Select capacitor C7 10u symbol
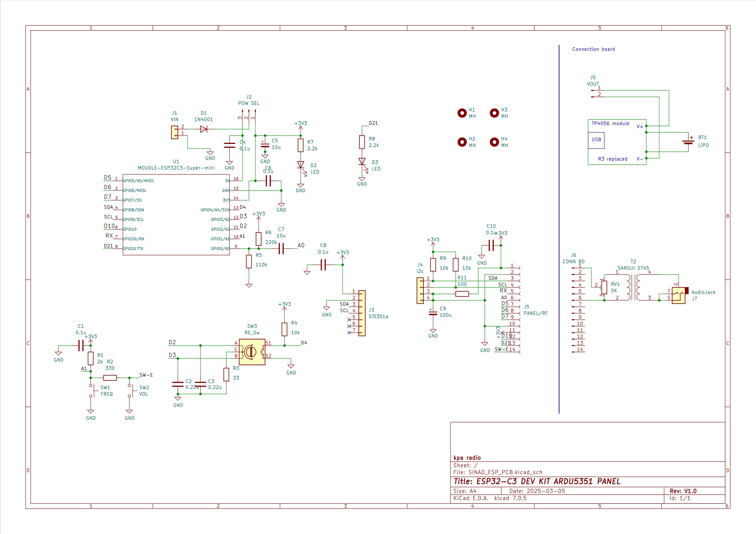 [x=281, y=249]
